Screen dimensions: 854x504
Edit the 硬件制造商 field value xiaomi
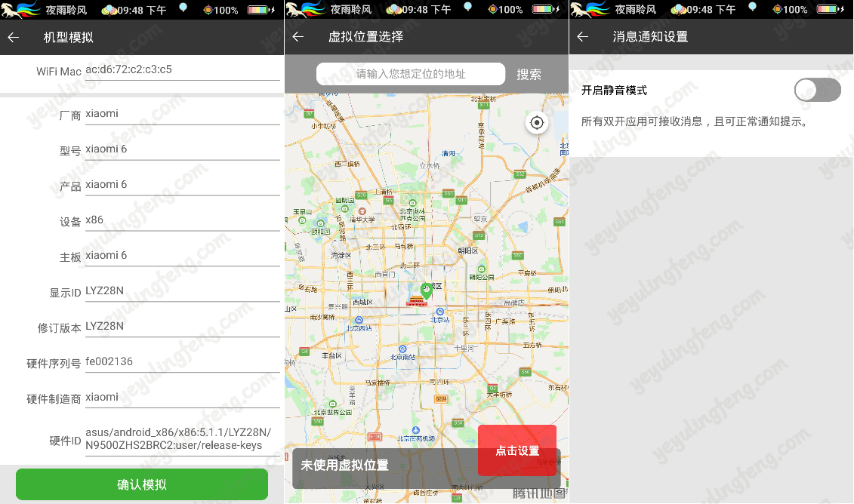[183, 397]
